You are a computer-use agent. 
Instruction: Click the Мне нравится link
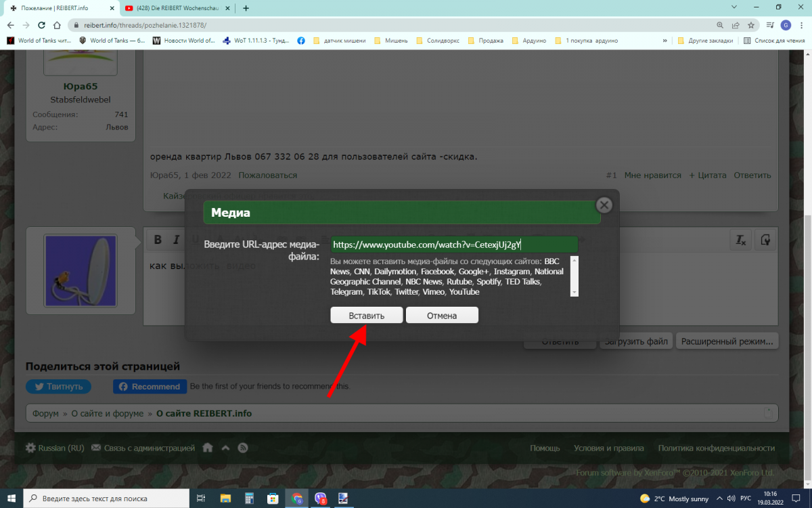(x=652, y=175)
